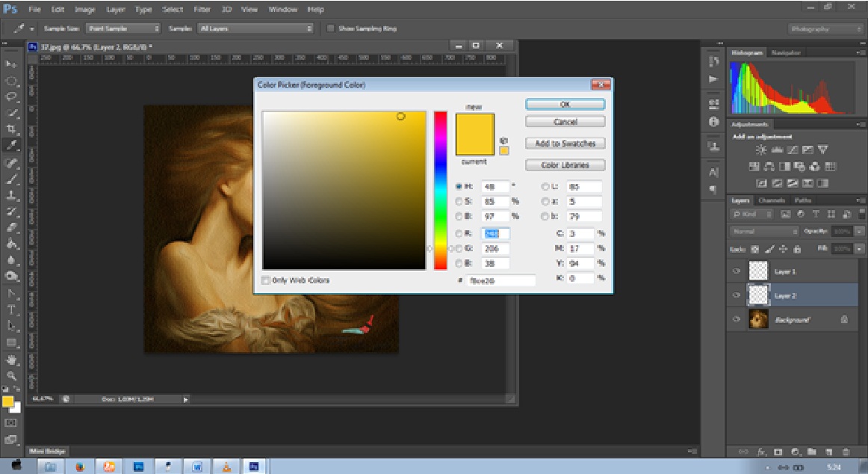Click the vertical hue spectrum slider
The image size is (868, 474).
[441, 190]
